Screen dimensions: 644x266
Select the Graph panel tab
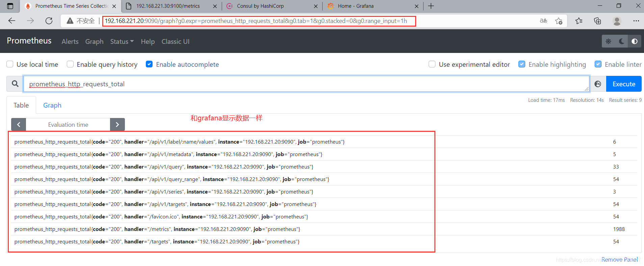pyautogui.click(x=52, y=105)
